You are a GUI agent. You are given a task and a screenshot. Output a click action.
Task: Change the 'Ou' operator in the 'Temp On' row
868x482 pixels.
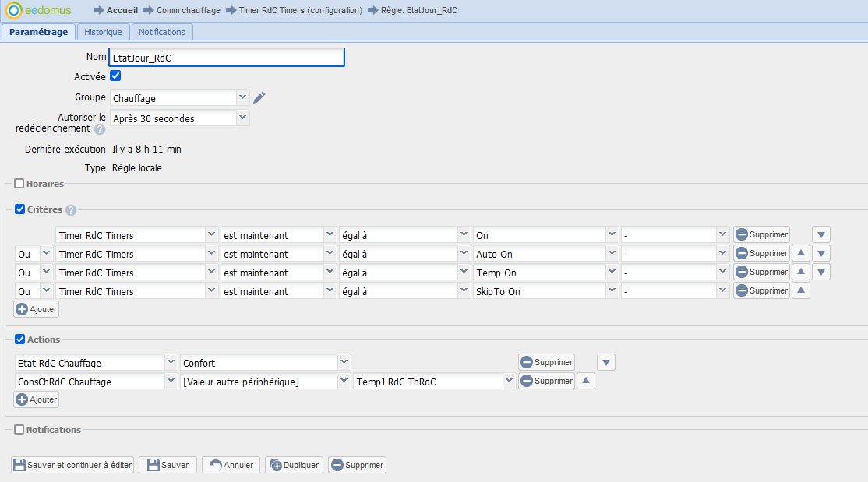coord(47,273)
